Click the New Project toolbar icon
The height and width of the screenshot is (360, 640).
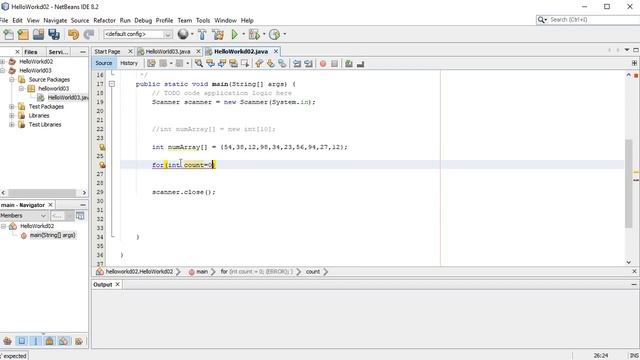pos(23,34)
